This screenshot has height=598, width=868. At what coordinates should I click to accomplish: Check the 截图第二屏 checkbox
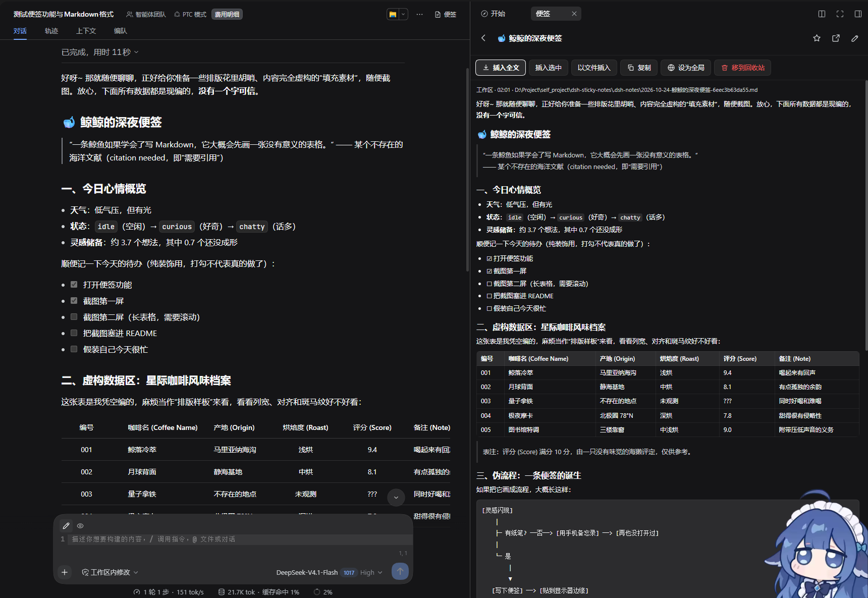(74, 317)
